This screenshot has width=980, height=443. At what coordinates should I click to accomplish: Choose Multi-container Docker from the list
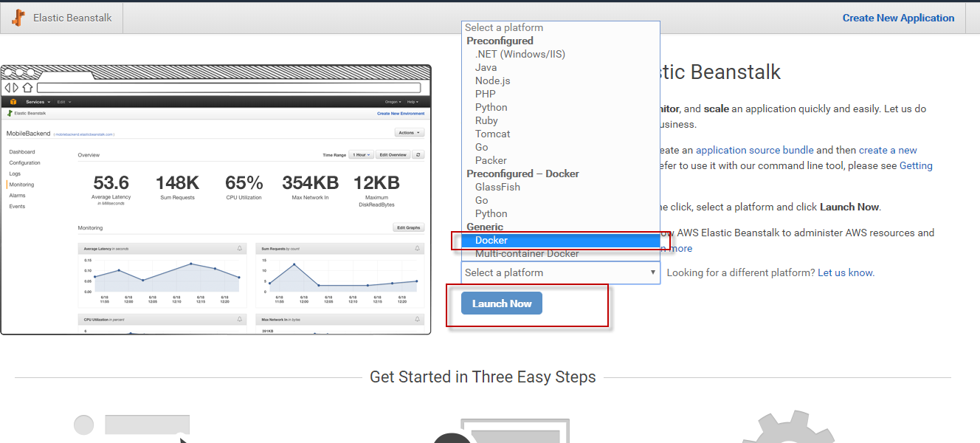coord(527,253)
